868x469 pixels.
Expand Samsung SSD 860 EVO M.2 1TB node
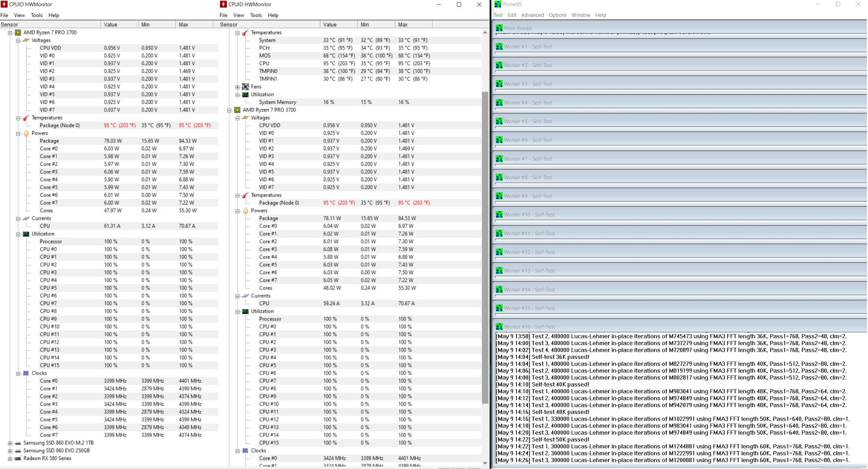coord(10,443)
